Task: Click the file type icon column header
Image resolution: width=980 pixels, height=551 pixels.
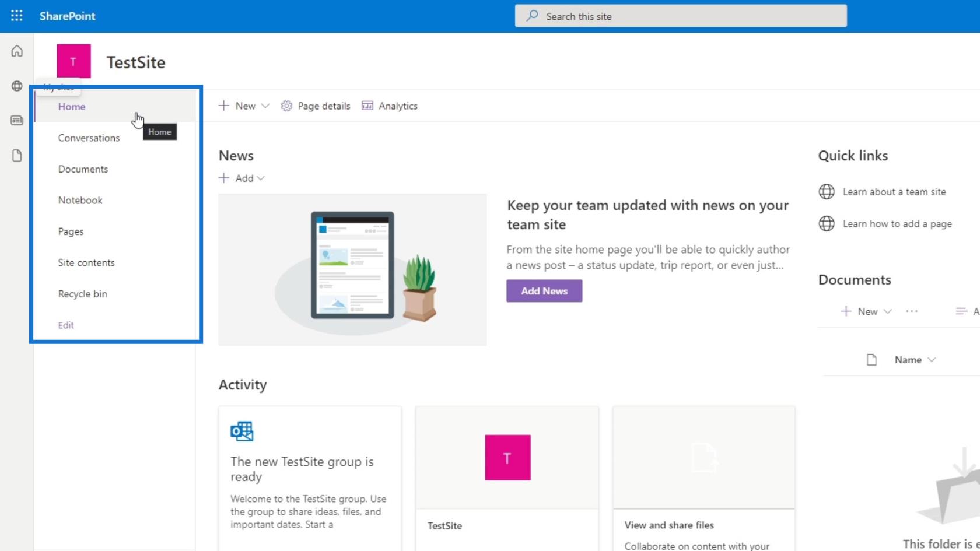Action: (x=871, y=360)
